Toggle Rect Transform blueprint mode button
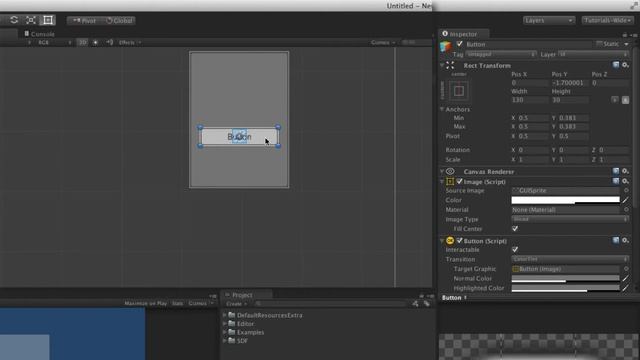Image resolution: width=640 pixels, height=360 pixels. 615,100
